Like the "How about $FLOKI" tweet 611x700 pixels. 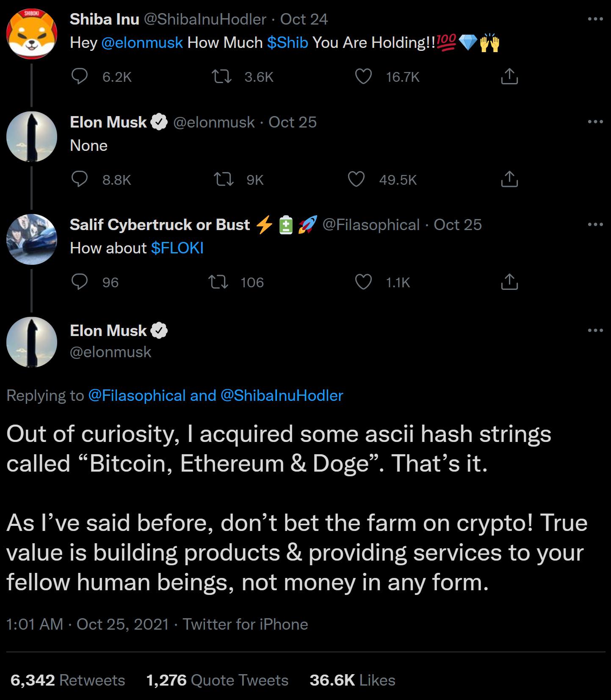point(363,282)
